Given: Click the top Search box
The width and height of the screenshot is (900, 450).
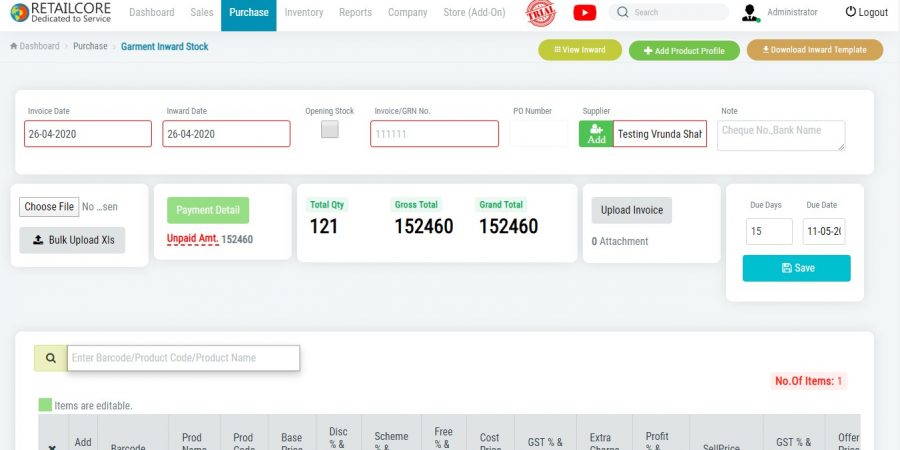Looking at the screenshot, I should [x=669, y=12].
